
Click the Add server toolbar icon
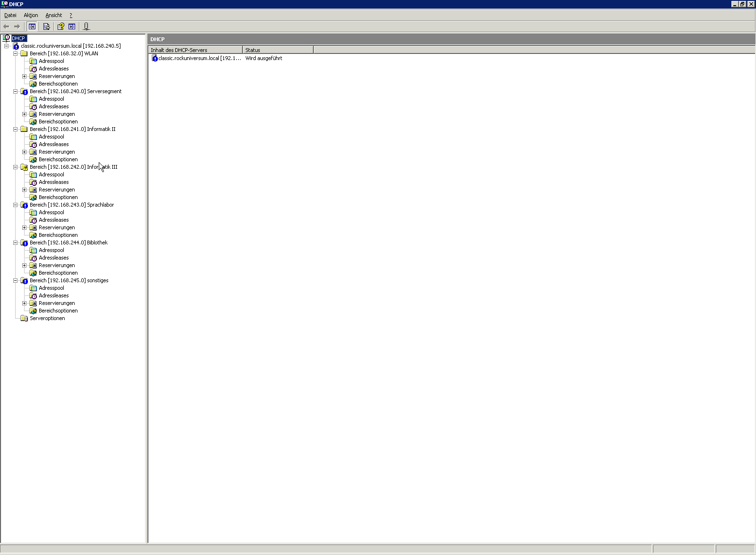(86, 26)
